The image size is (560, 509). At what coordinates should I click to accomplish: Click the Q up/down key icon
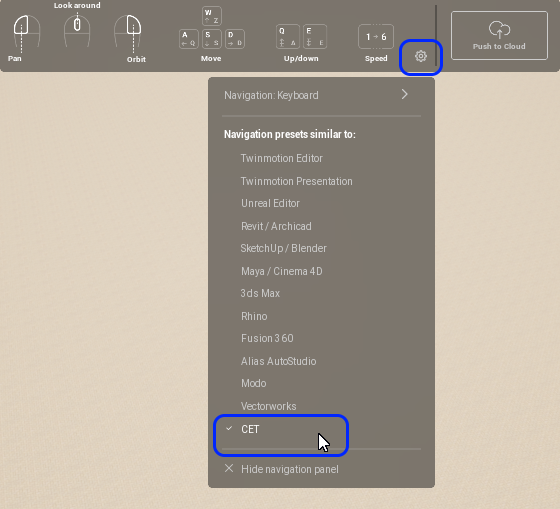pyautogui.click(x=288, y=36)
